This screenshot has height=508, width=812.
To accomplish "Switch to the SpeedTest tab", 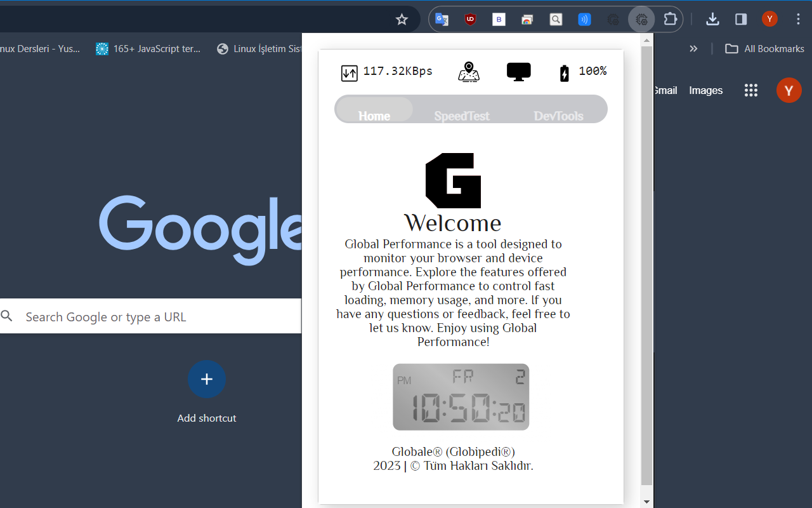I will pyautogui.click(x=461, y=116).
